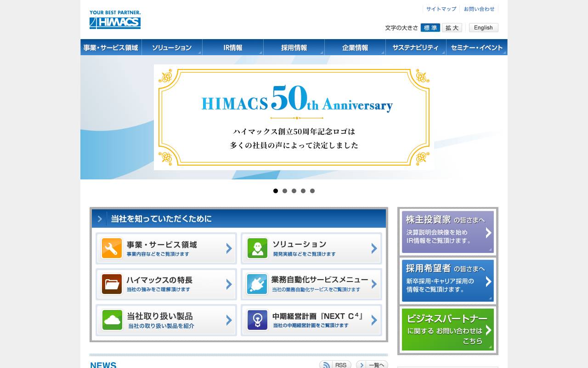Enable the 拡大 text size option
The image size is (588, 368).
click(452, 28)
